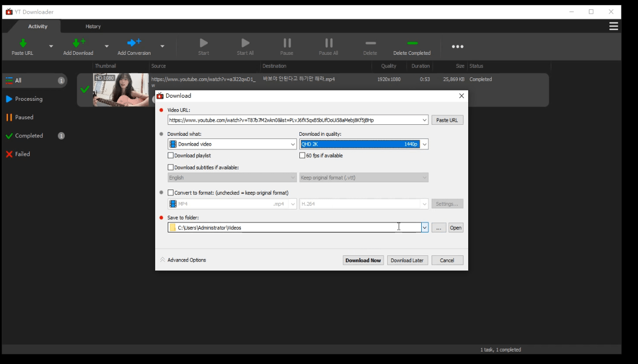Click the Video URL input field
This screenshot has width=638, height=364.
click(x=294, y=120)
